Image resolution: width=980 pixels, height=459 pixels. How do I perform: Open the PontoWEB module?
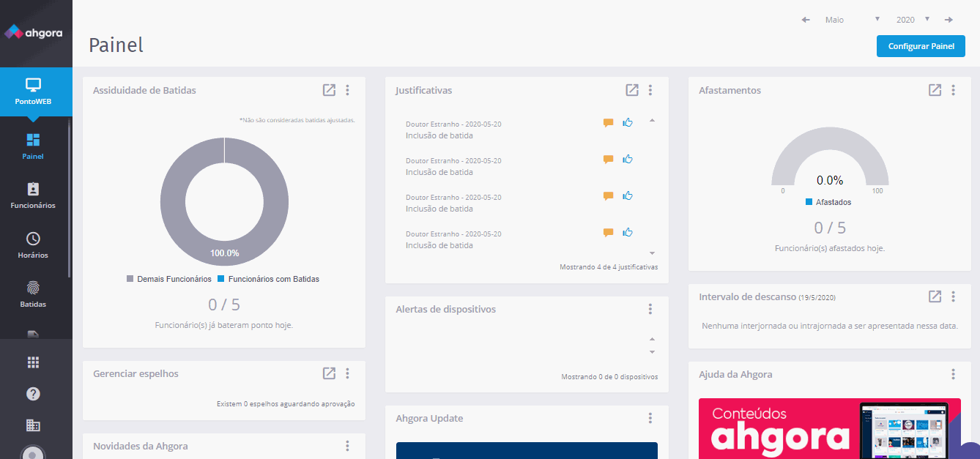point(36,92)
